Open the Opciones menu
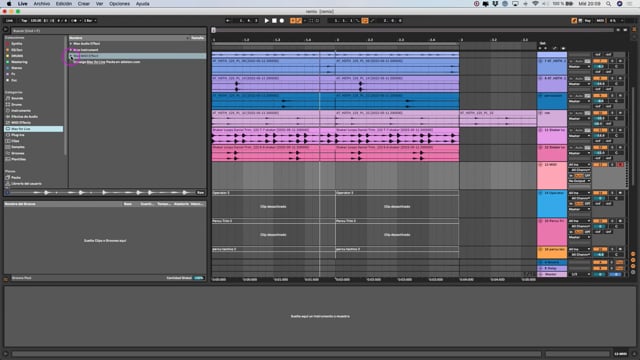This screenshot has height=360, width=640. click(119, 4)
